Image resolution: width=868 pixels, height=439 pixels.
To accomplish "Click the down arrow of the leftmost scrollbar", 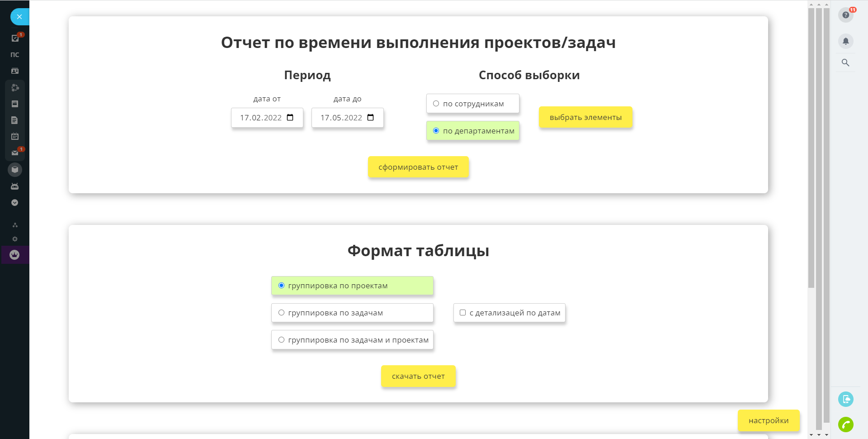I will tap(811, 435).
